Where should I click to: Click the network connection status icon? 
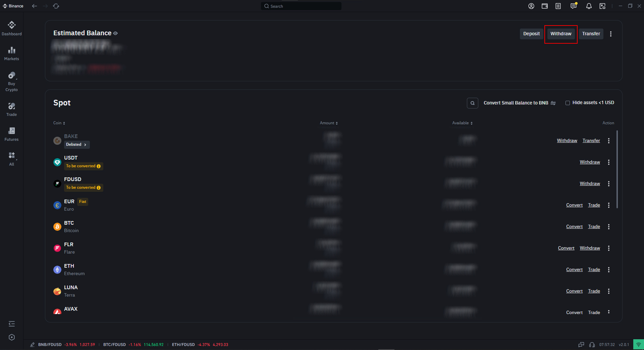coord(639,345)
